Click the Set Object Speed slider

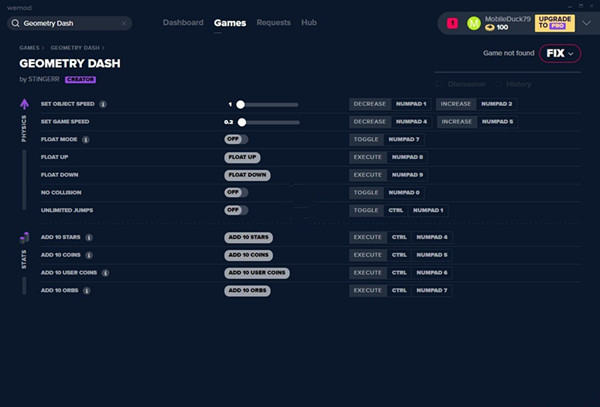click(267, 104)
